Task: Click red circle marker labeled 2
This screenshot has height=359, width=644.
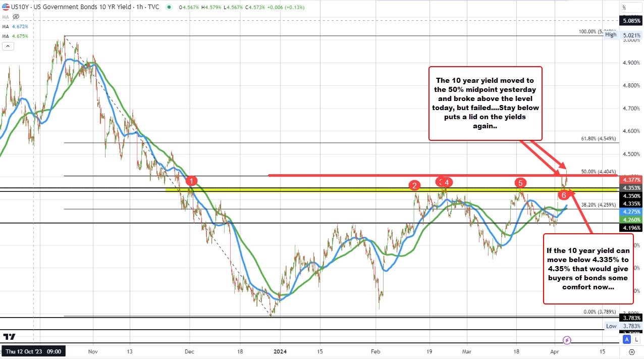Action: click(x=414, y=185)
